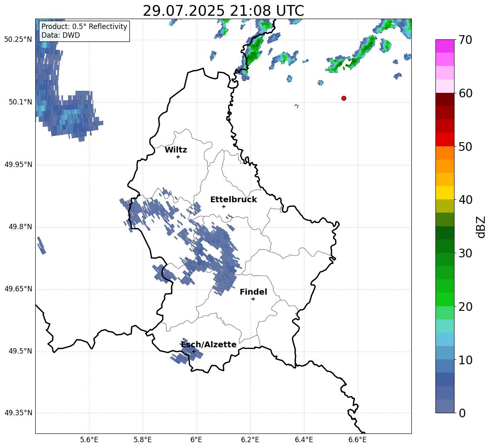The width and height of the screenshot is (491, 448).
Task: Click the Wiltz station cross marker
Action: 178,157
